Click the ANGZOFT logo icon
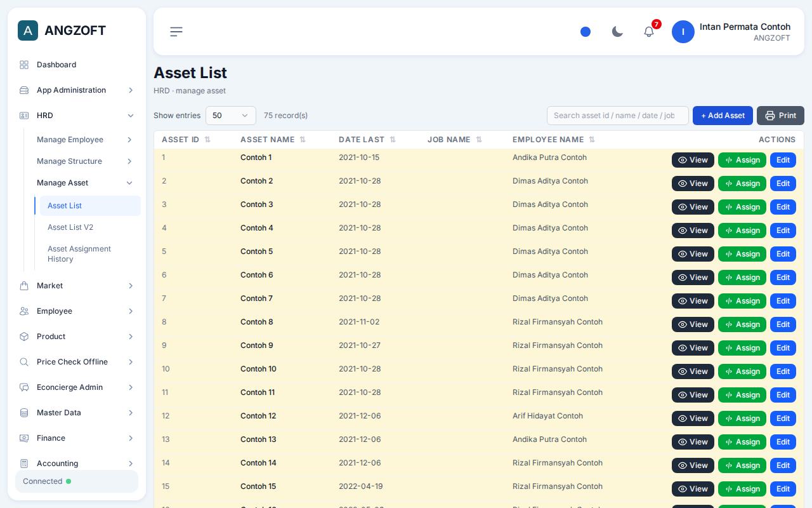812x508 pixels. [28, 30]
